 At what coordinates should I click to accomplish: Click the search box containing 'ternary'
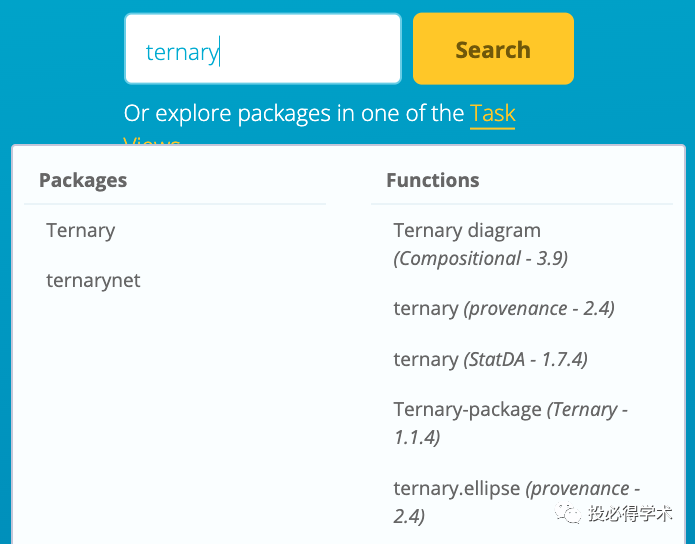click(x=262, y=49)
